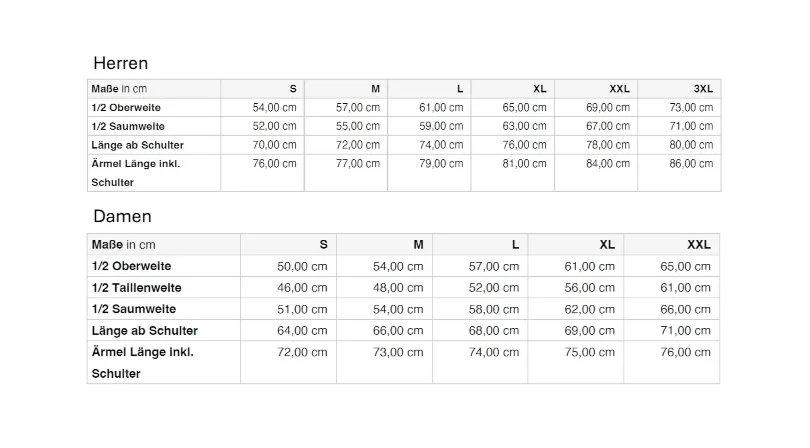
Task: Click the Herren table heading
Action: (120, 63)
